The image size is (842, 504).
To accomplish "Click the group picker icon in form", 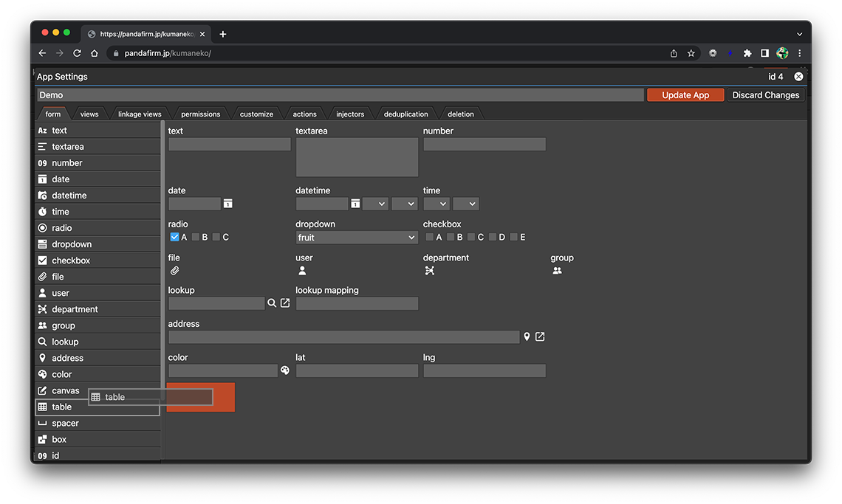I will coord(557,271).
